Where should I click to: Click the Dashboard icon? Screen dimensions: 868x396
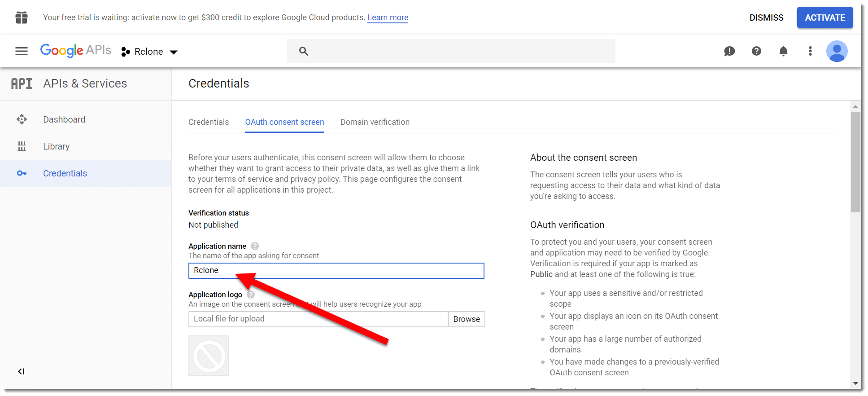(x=22, y=119)
